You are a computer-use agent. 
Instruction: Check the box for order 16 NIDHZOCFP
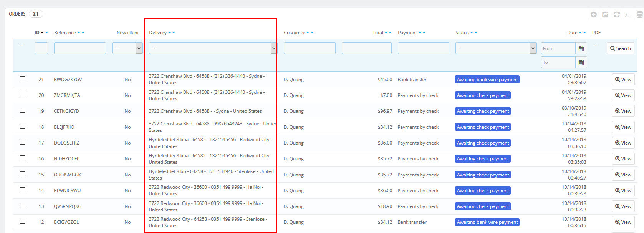[x=22, y=158]
